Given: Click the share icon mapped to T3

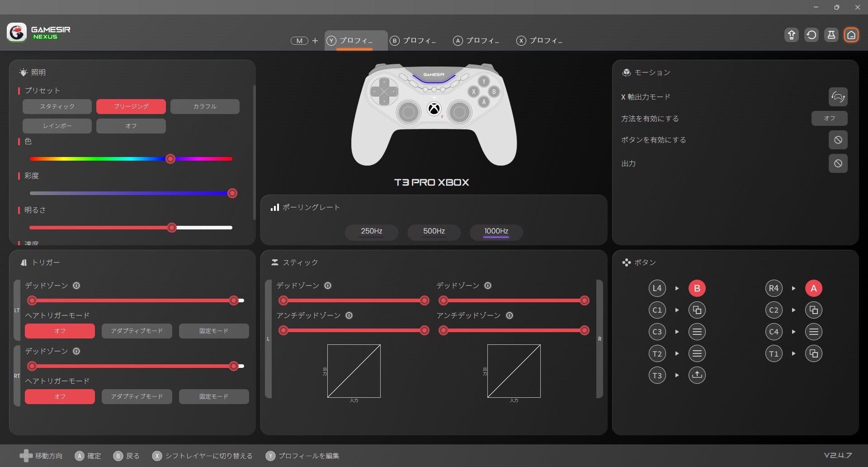Looking at the screenshot, I should click(x=697, y=375).
